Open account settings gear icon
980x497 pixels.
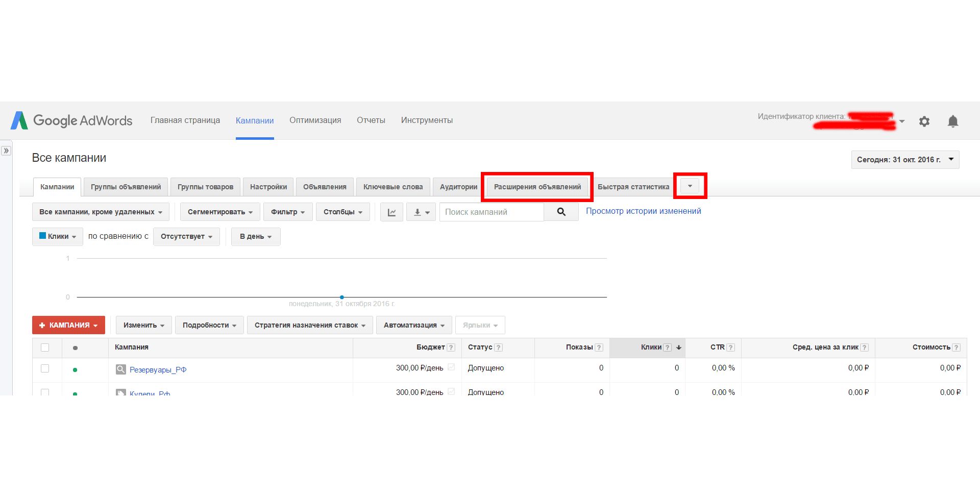coord(924,121)
